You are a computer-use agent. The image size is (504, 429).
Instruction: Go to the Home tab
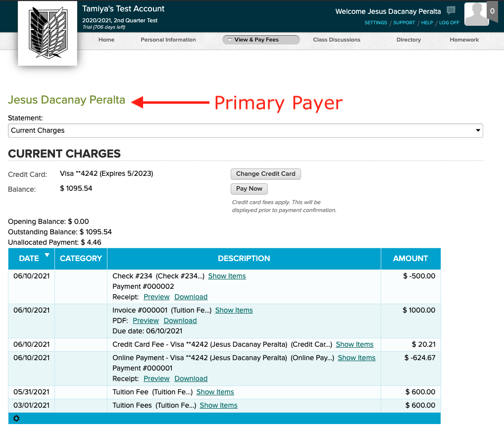click(x=106, y=40)
